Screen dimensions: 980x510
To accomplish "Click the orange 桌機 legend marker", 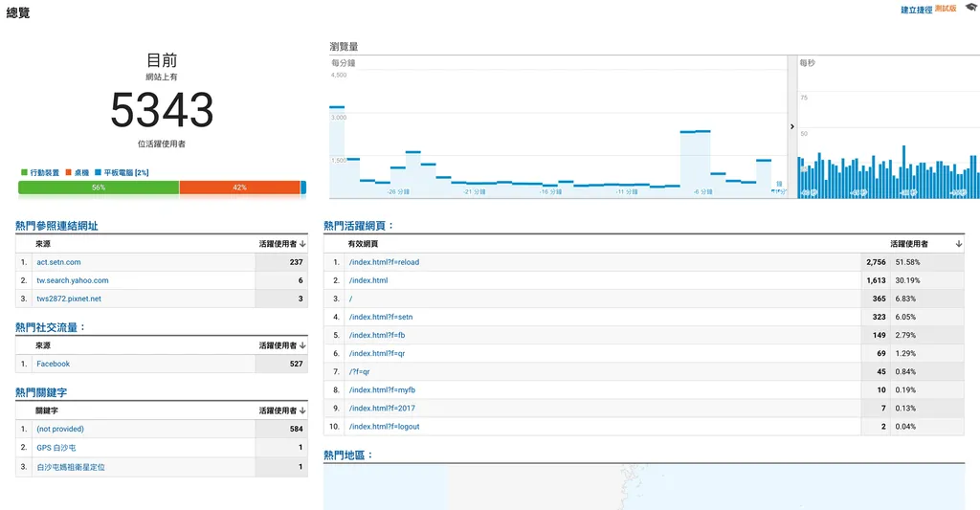I will coord(69,172).
